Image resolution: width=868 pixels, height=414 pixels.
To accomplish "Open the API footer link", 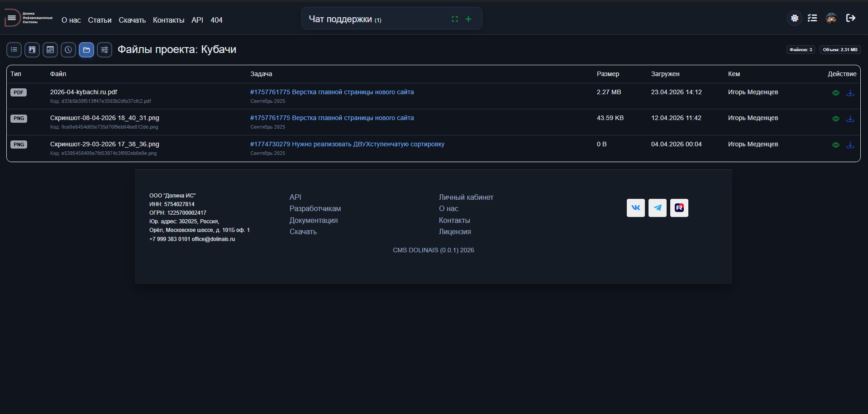I will click(295, 197).
